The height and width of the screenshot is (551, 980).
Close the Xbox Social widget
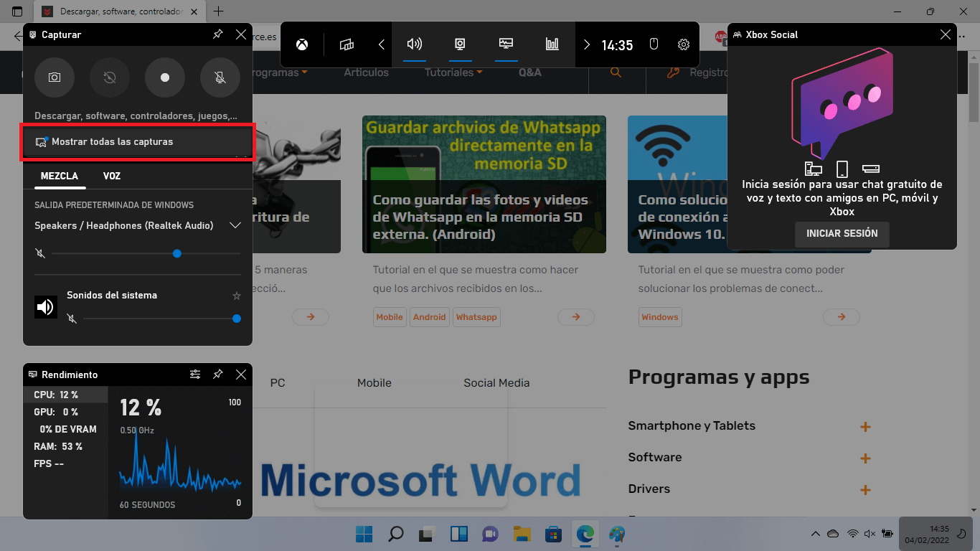pyautogui.click(x=945, y=34)
